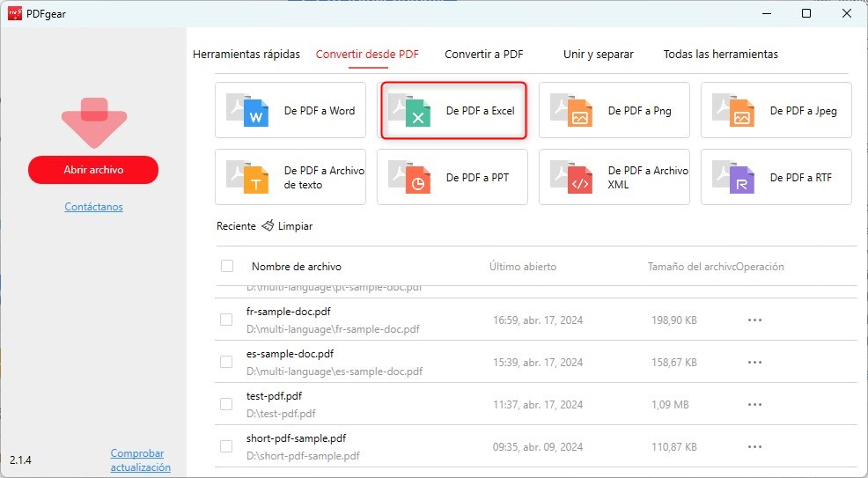Choose De PDF a Png label

point(640,111)
